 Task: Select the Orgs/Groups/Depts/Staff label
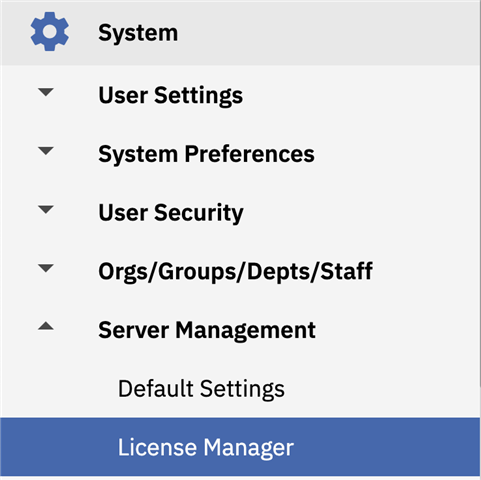point(235,272)
